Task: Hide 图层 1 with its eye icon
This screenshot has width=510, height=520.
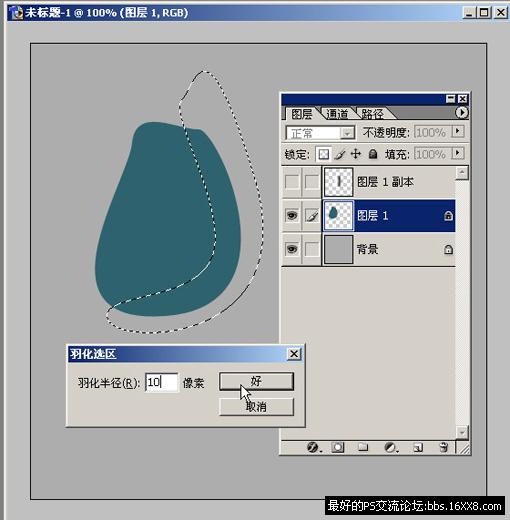Action: (292, 215)
